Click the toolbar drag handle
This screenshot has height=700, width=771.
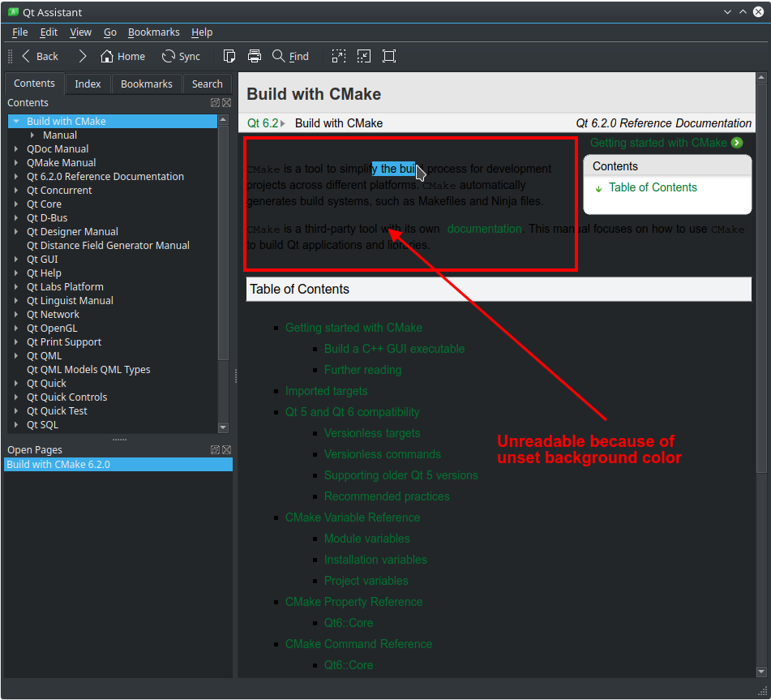click(x=10, y=56)
